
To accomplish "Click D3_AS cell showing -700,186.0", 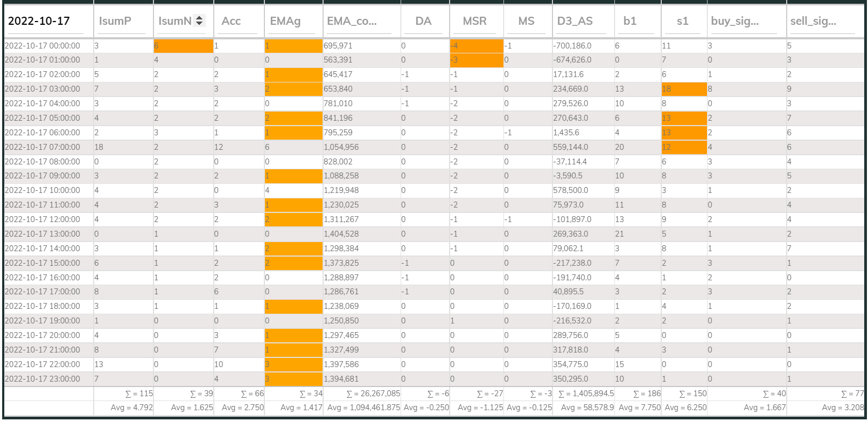I will pos(572,46).
